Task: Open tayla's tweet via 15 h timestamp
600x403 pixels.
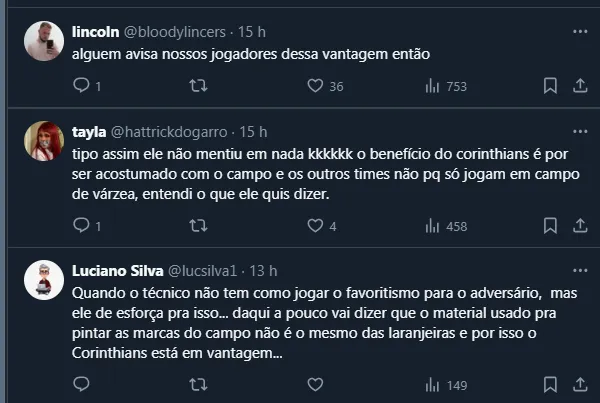Action: tap(255, 131)
